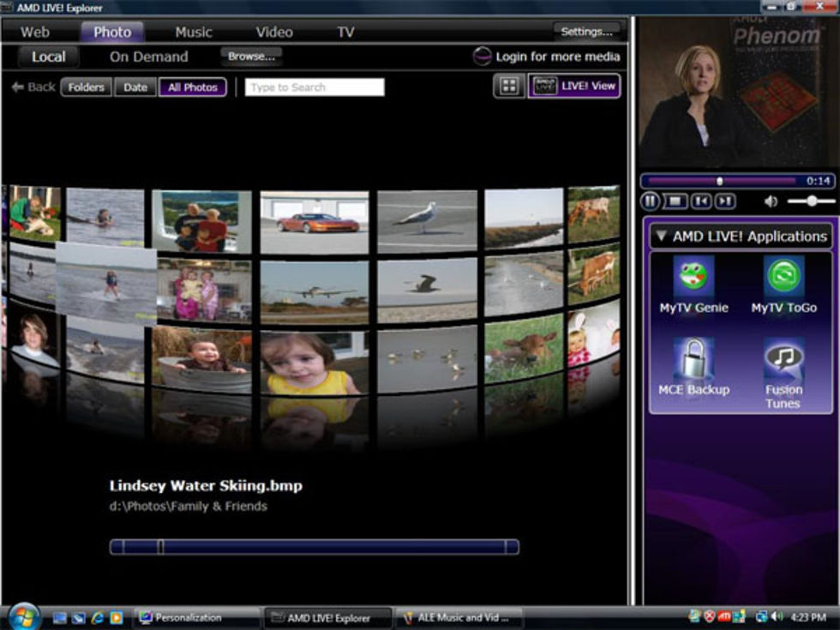Skip to the next video track

(725, 201)
